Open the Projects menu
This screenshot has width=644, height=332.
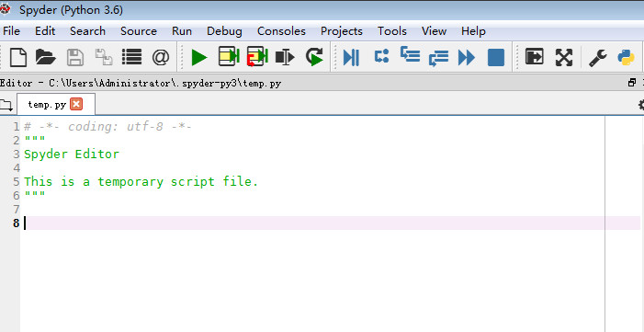point(342,31)
